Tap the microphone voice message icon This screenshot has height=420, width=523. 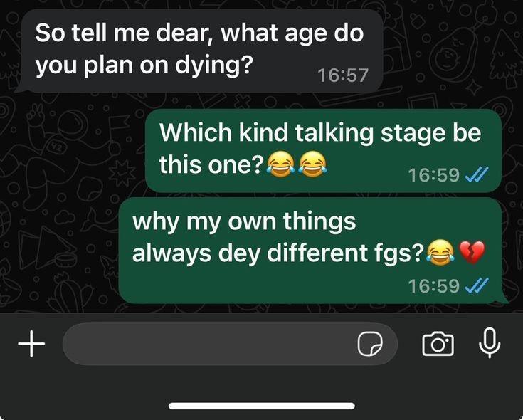[x=489, y=345]
